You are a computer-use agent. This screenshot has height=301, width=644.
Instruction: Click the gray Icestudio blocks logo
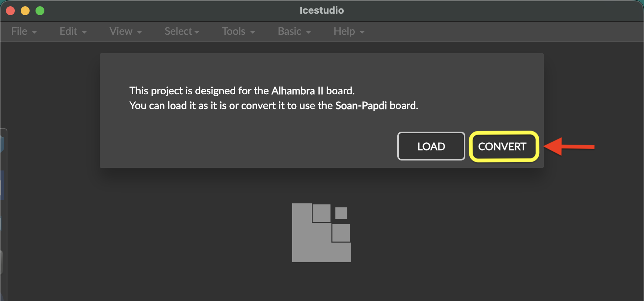tap(321, 233)
